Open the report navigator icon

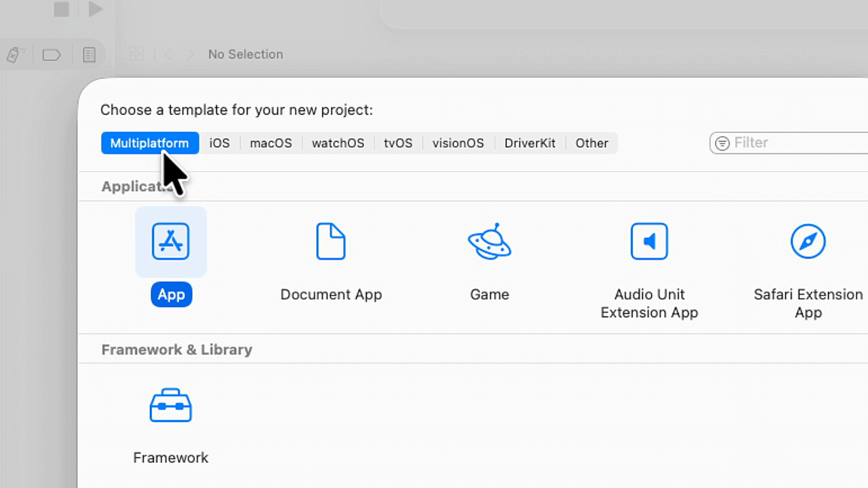click(x=89, y=54)
